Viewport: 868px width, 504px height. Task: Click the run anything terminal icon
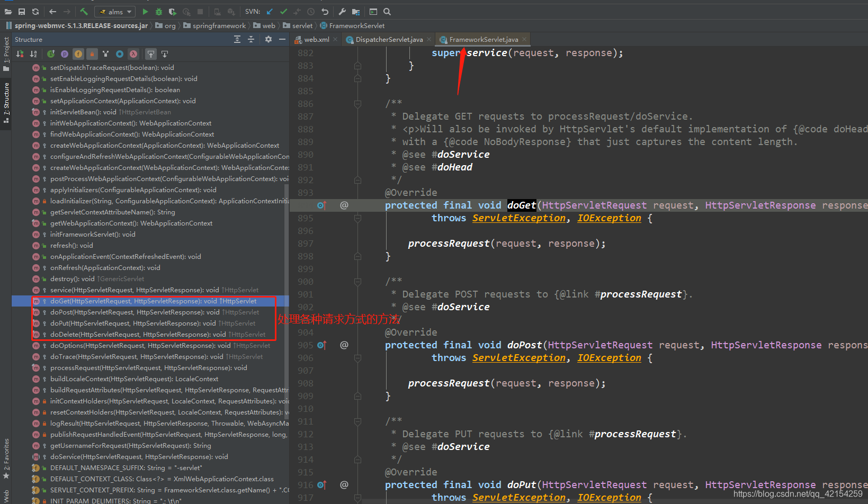pos(373,12)
